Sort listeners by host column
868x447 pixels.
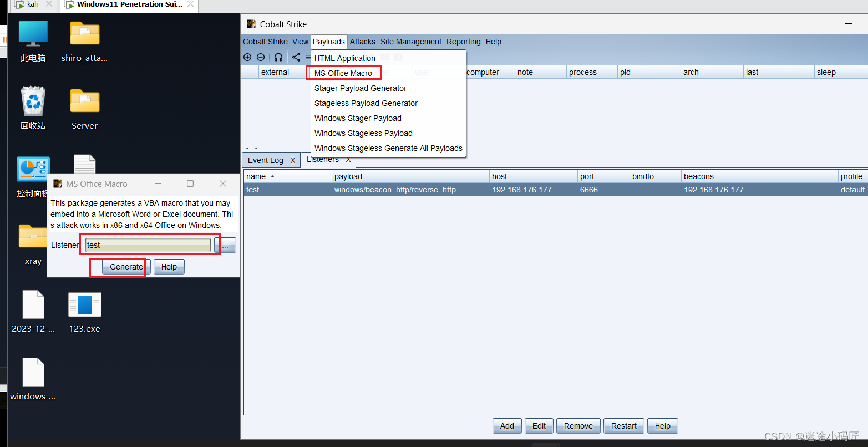[x=534, y=176]
